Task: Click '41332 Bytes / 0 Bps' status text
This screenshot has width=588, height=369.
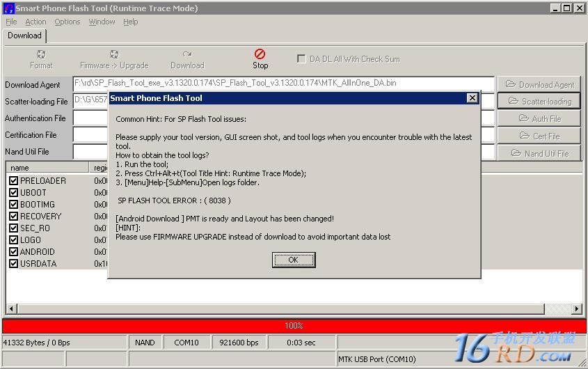Action: click(x=36, y=343)
